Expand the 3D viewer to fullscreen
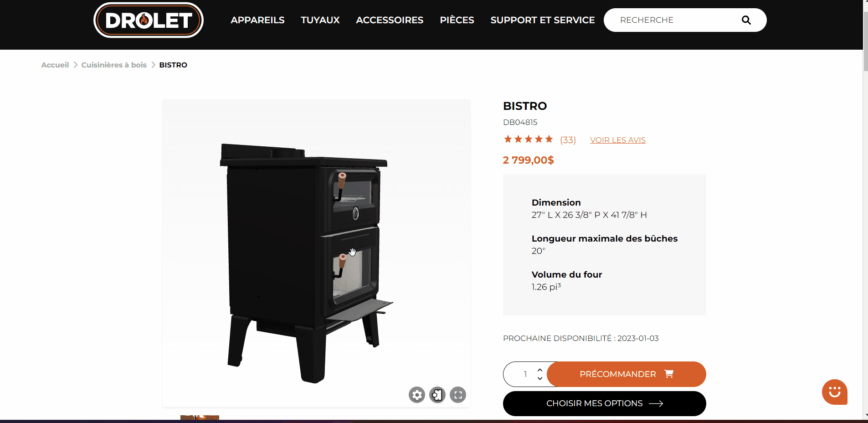This screenshot has height=423, width=868. tap(458, 395)
